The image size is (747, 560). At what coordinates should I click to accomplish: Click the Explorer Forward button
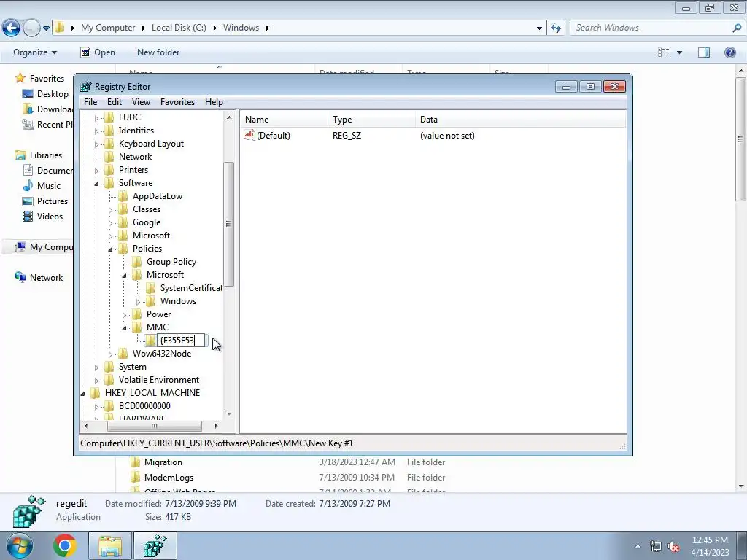[x=31, y=28]
